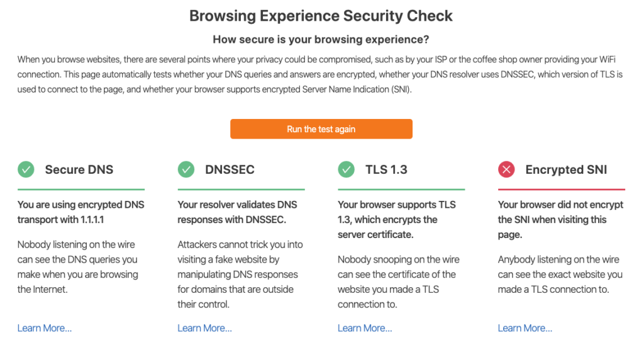
Task: Click the text 'You are using encrypted DNS transport'
Action: (81, 212)
